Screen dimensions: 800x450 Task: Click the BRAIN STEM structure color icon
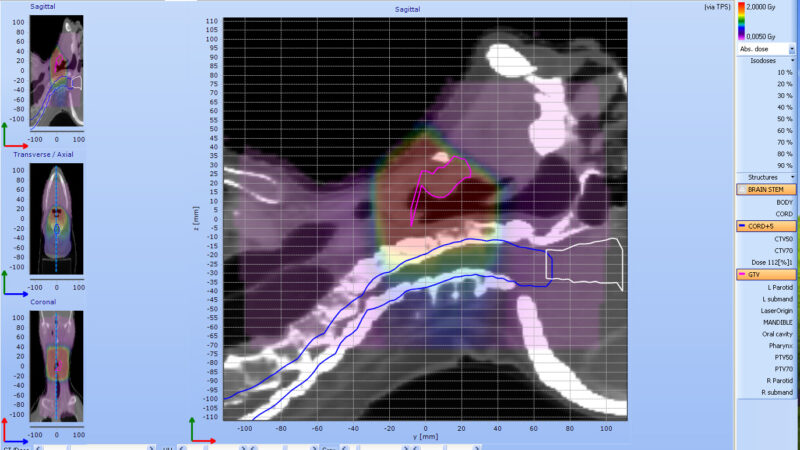point(743,189)
